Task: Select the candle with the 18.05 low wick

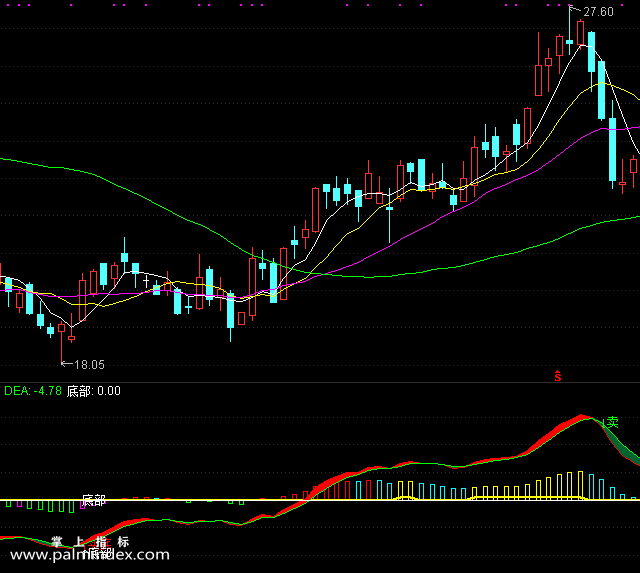Action: pos(62,342)
